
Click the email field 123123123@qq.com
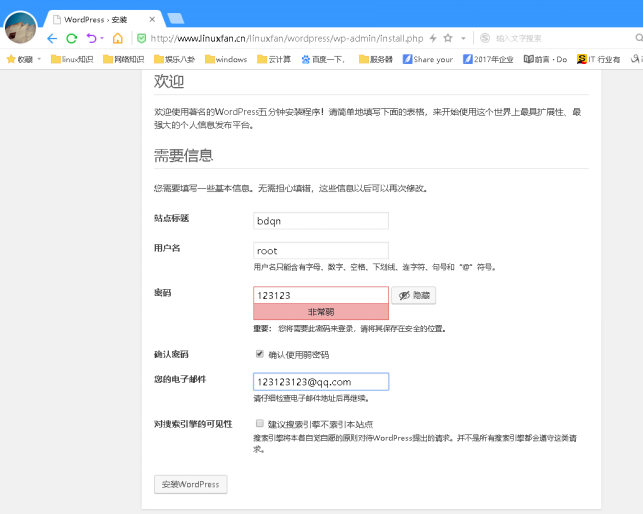point(321,382)
